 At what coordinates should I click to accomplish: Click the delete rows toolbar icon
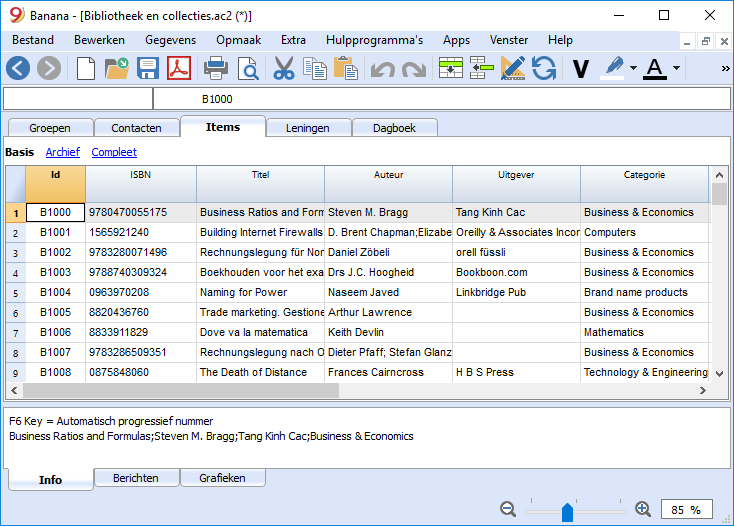tap(482, 68)
